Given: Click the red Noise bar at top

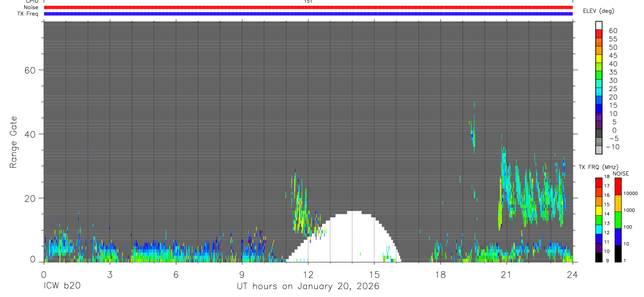Looking at the screenshot, I should pos(308,8).
